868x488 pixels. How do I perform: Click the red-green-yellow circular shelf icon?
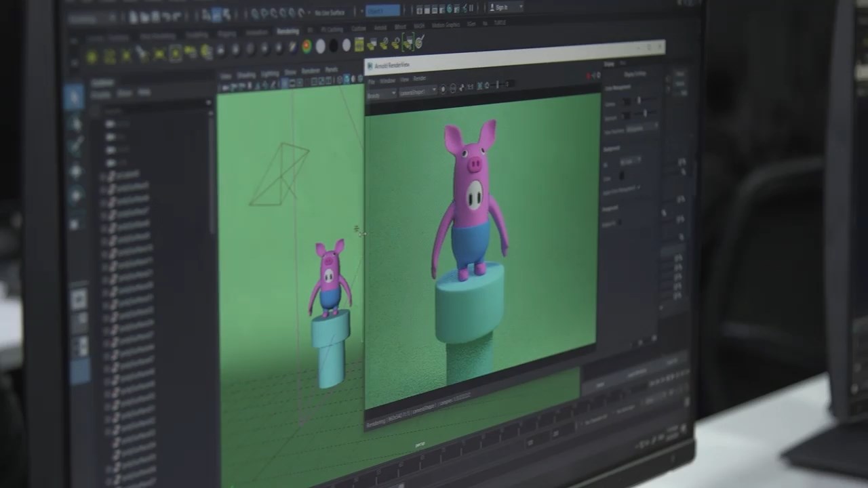coord(307,46)
